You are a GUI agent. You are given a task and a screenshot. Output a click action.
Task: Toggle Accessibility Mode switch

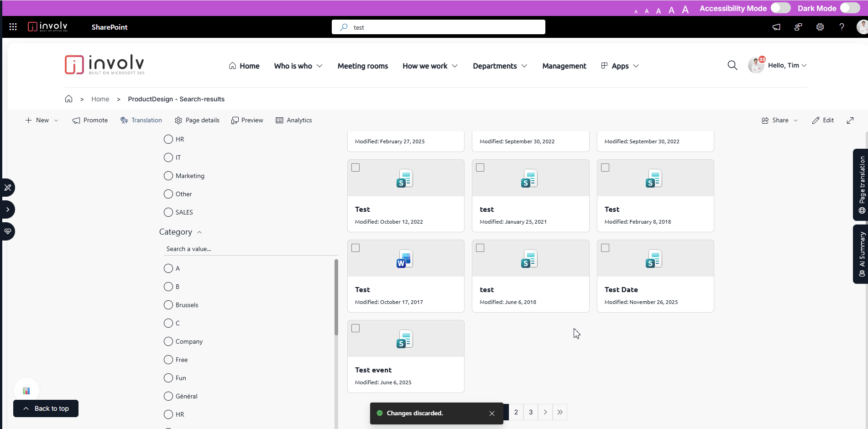(781, 8)
